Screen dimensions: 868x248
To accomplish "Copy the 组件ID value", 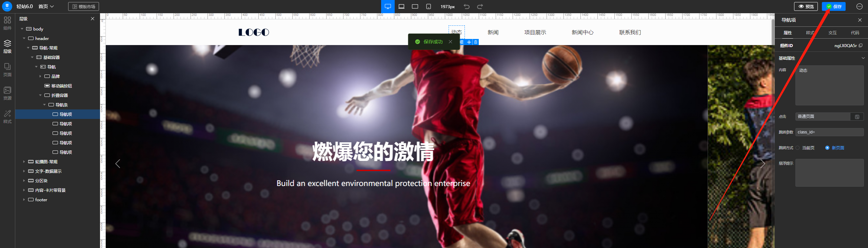I will click(861, 45).
